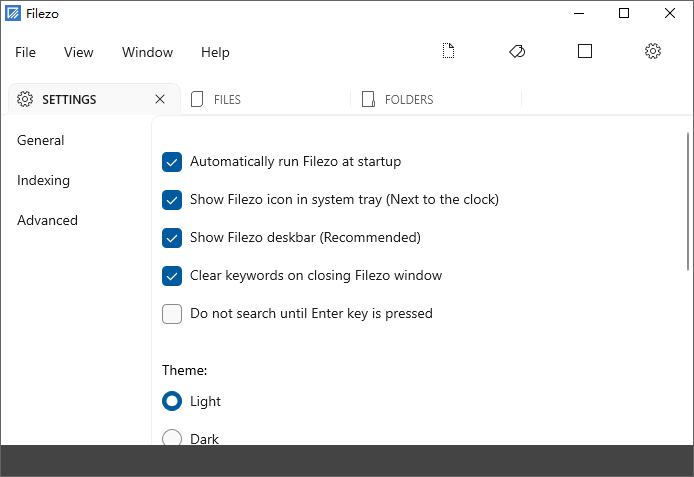Viewport: 694px width, 477px height.
Task: Open the Window menu
Action: point(147,52)
